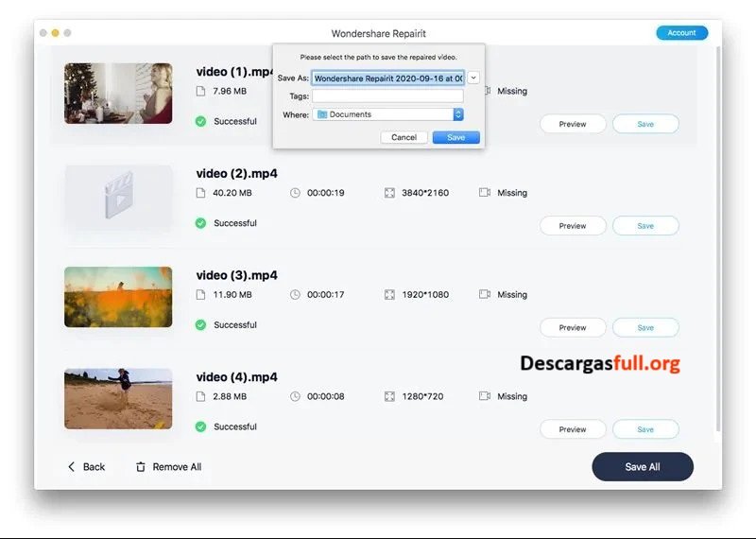
Task: Click the green Successful checkmark for video (2).mp4
Action: pyautogui.click(x=200, y=223)
